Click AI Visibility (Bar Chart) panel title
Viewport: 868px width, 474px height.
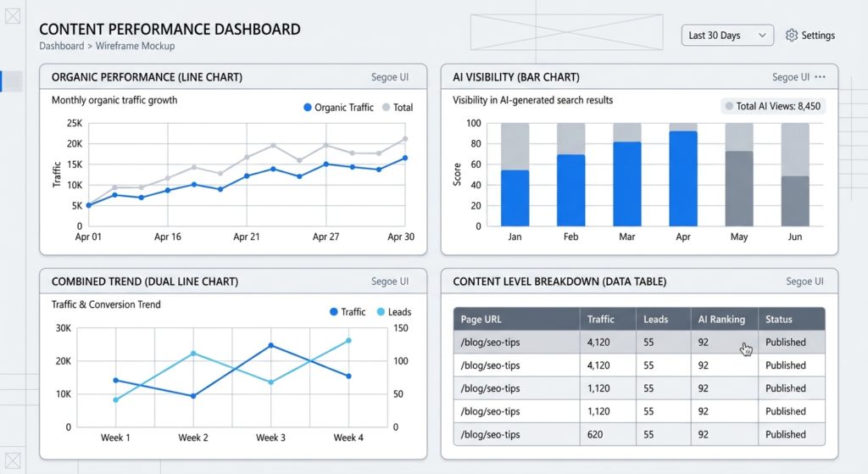coord(516,77)
